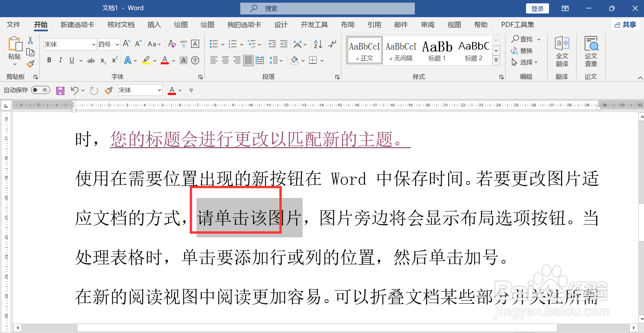644x333 pixels.
Task: Increase paragraph indent
Action: [284, 44]
